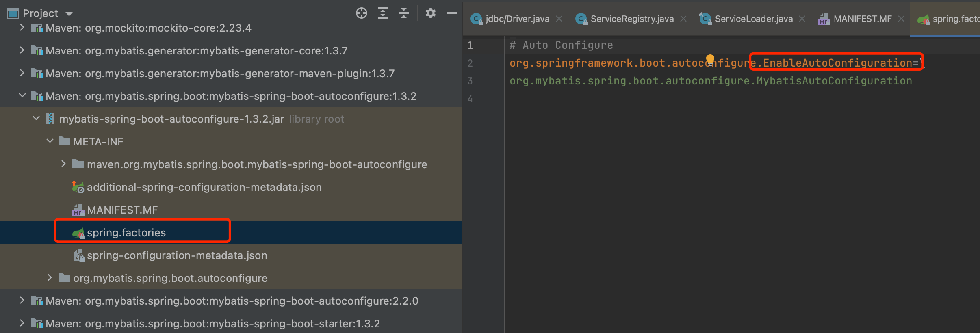Open the Project view dropdown
Image resolution: width=980 pixels, height=333 pixels.
[x=69, y=14]
